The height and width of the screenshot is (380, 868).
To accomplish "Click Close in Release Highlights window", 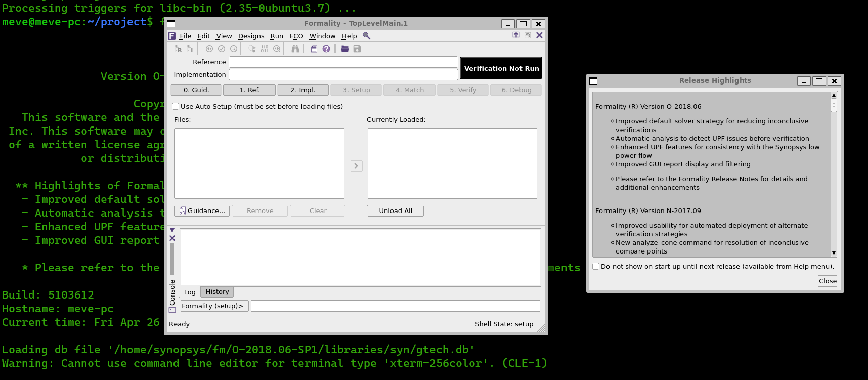I will click(828, 281).
